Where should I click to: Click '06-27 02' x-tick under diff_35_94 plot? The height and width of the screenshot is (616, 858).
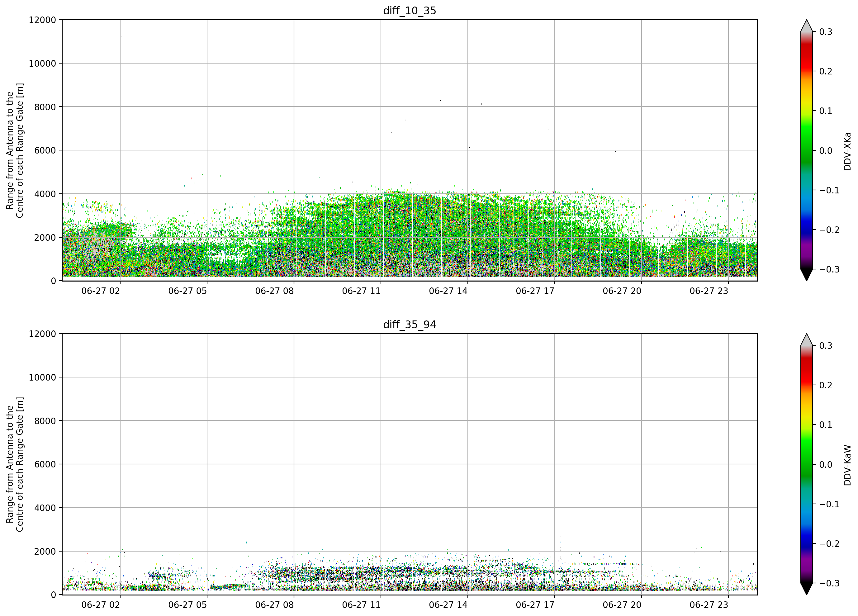(x=101, y=605)
